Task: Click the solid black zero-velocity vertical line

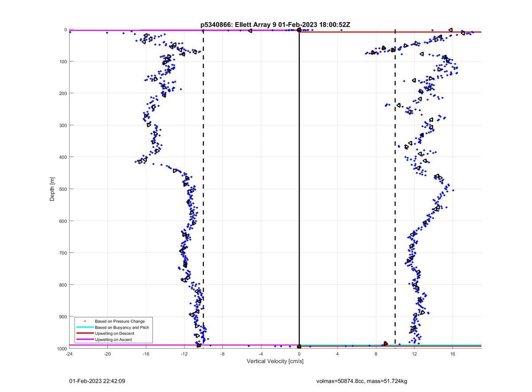Action: click(299, 189)
